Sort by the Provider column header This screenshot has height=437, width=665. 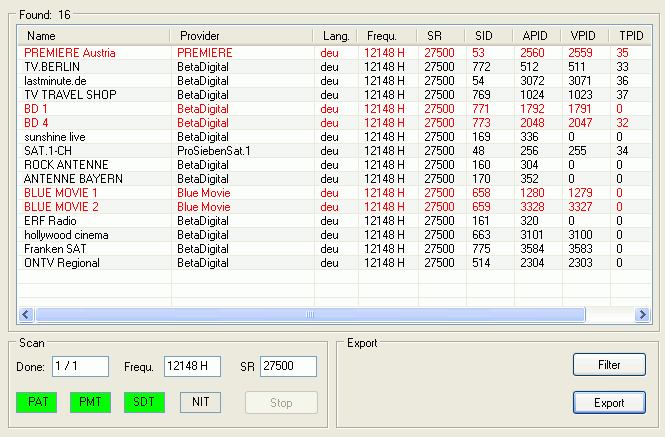(242, 36)
